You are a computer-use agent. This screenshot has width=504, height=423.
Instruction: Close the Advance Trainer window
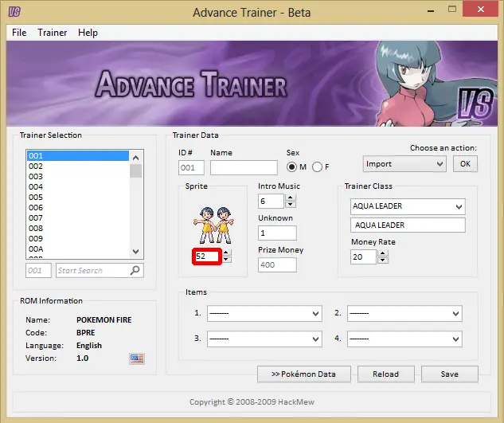click(x=481, y=9)
